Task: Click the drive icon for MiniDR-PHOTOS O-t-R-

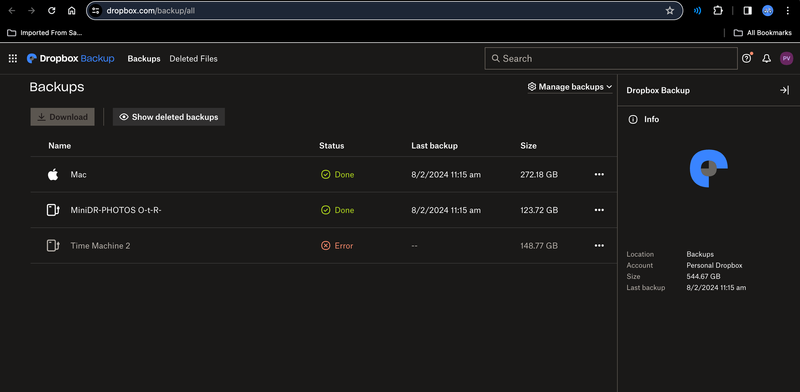Action: (x=53, y=210)
